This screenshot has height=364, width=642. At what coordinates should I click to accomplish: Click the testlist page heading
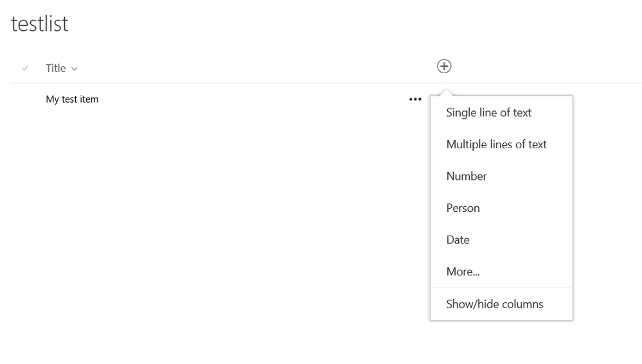[x=40, y=24]
